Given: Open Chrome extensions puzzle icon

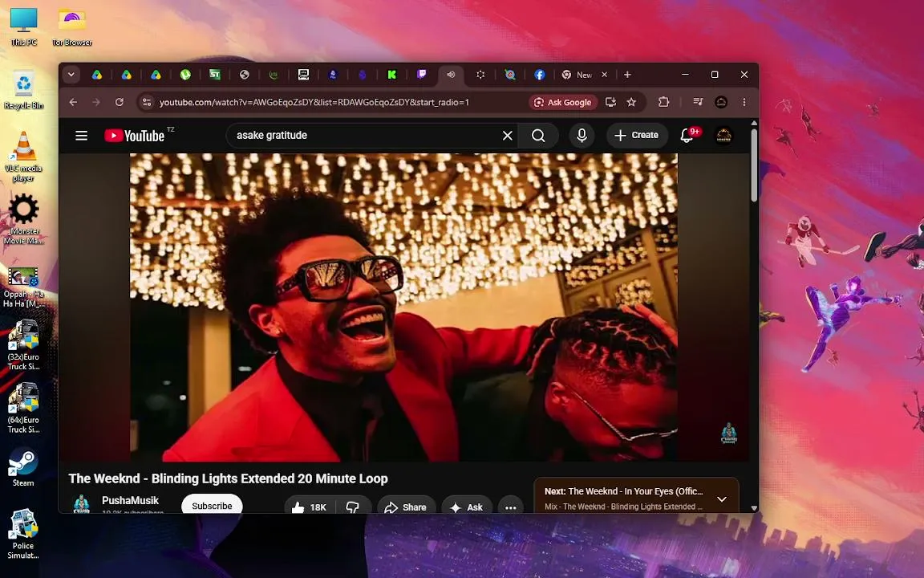Looking at the screenshot, I should tap(663, 102).
